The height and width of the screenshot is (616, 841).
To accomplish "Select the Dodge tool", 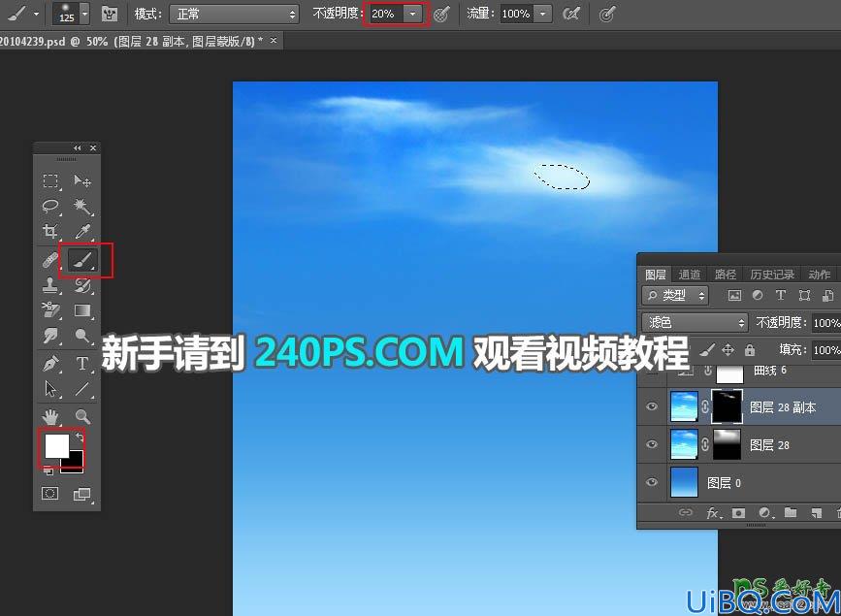I will pyautogui.click(x=82, y=336).
